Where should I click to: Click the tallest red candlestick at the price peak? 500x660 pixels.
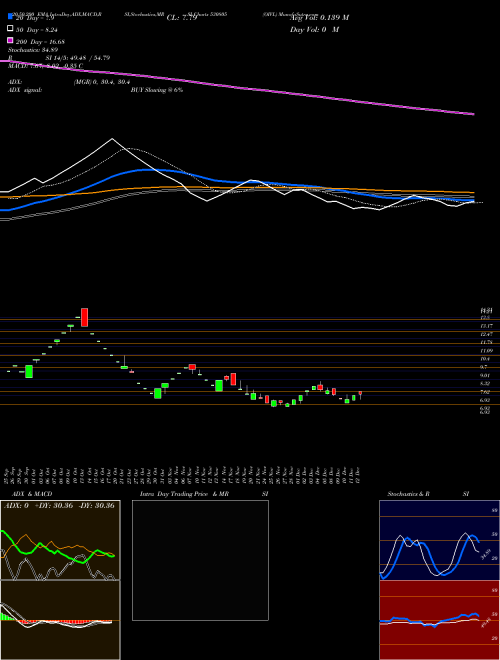(84, 317)
